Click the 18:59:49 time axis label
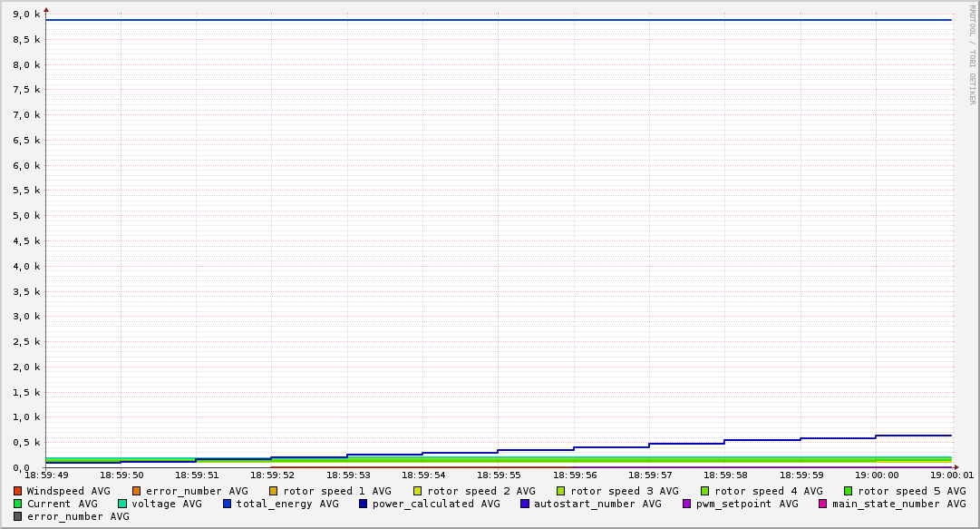The height and width of the screenshot is (529, 980). pyautogui.click(x=46, y=475)
